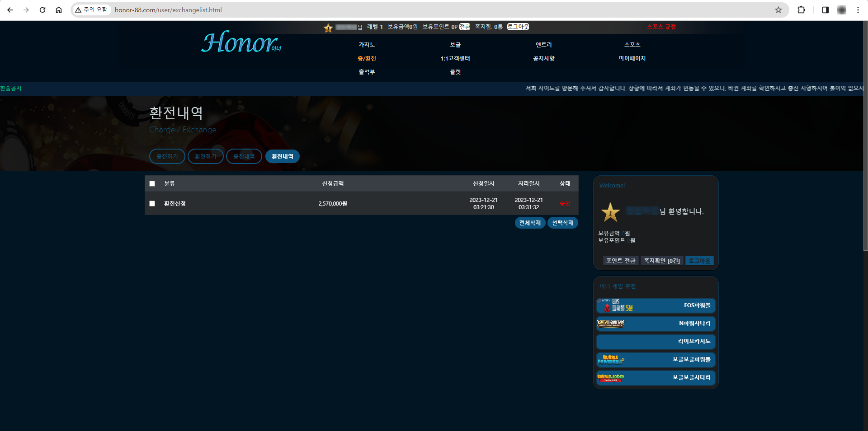Open the 보글보글사다리 game banner

click(656, 378)
